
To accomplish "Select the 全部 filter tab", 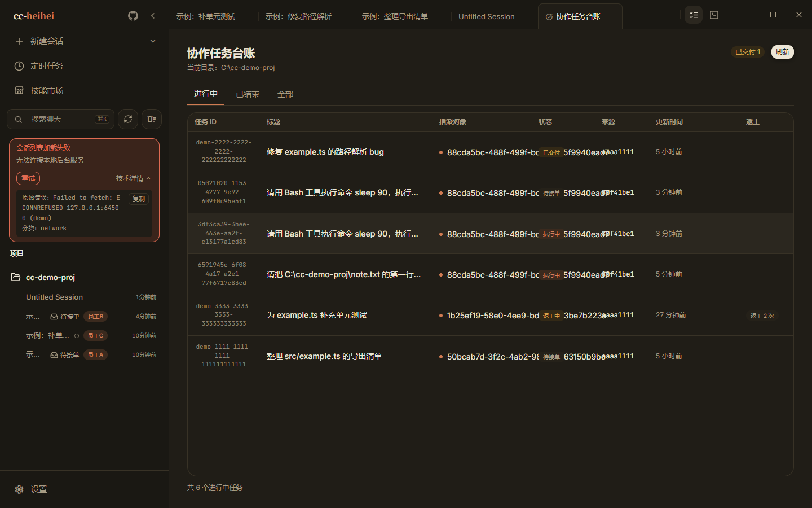I will point(285,94).
